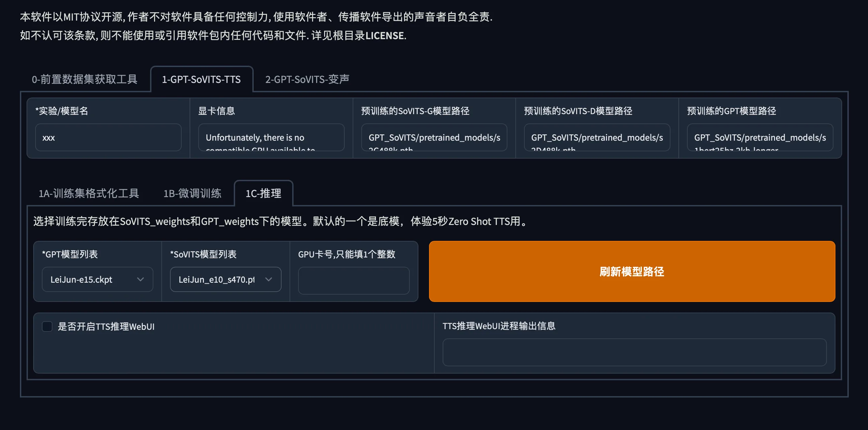Image resolution: width=868 pixels, height=430 pixels.
Task: Click the 预训练的SoVITS-G模型路径 input field
Action: pos(434,137)
